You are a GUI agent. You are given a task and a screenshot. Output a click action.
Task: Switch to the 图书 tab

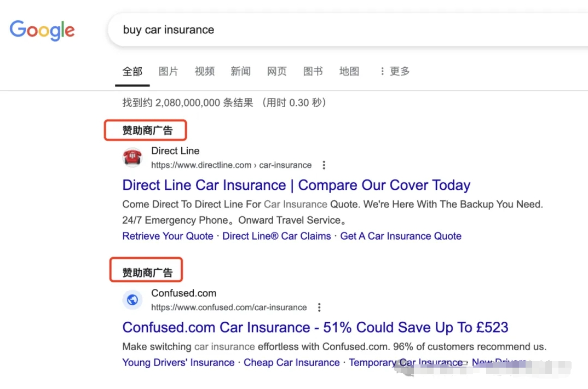click(x=313, y=71)
